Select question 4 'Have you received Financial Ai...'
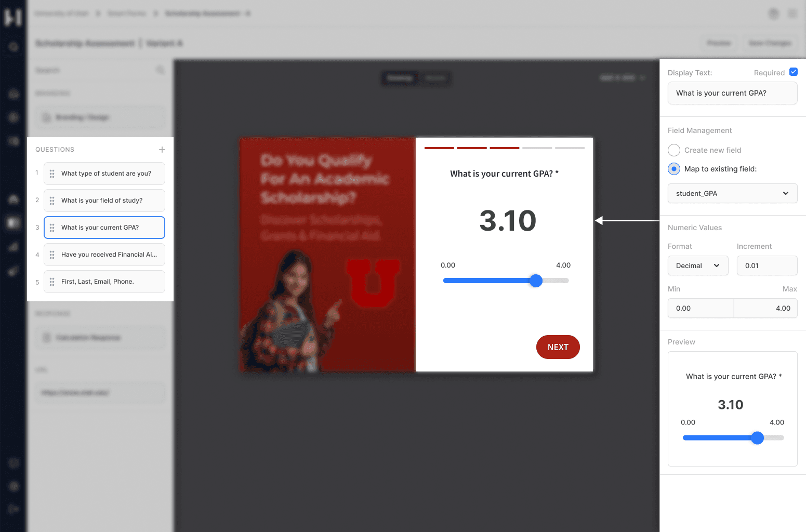 click(x=104, y=255)
